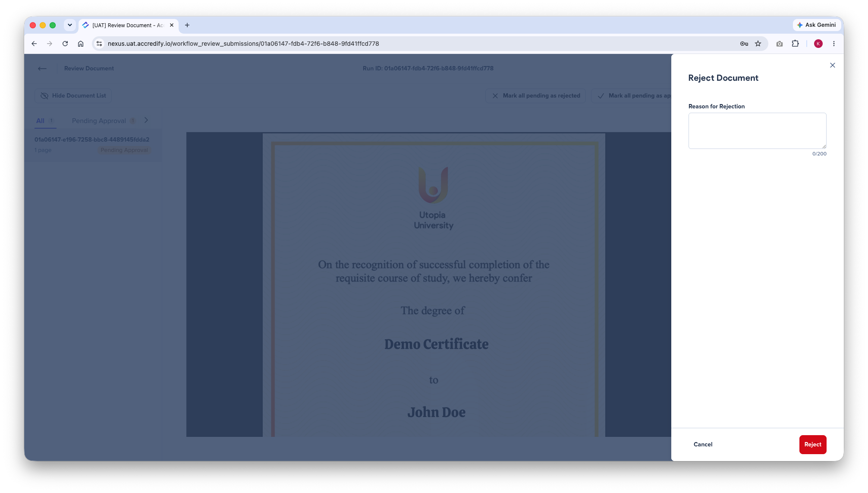The width and height of the screenshot is (868, 493).
Task: Select the [UAT] Review Document tab
Action: 128,25
